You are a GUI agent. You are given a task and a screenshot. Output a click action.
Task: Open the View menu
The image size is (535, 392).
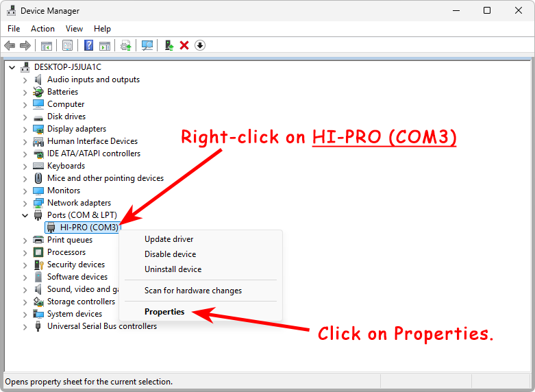click(x=74, y=29)
